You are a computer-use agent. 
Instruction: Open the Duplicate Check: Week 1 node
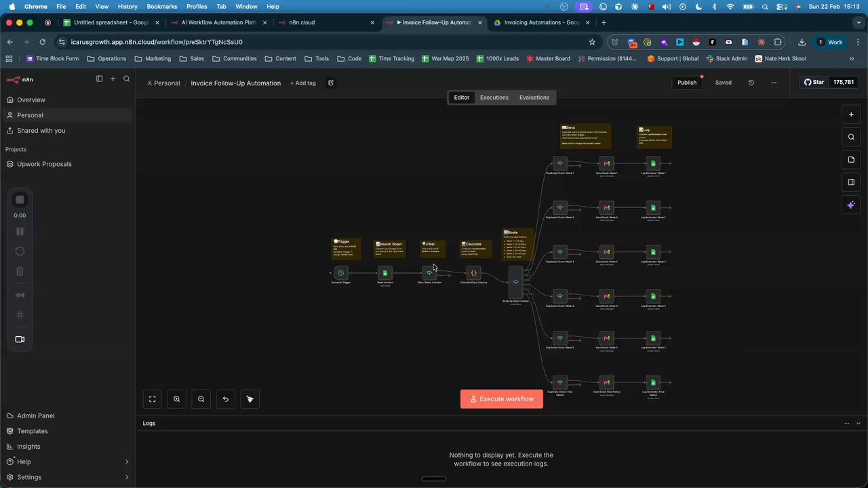[x=559, y=163]
